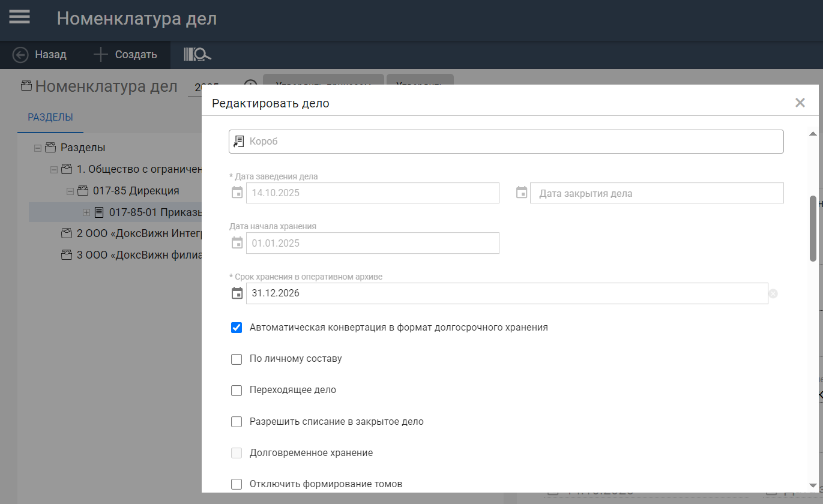This screenshot has height=504, width=823.
Task: Open the hamburger main menu
Action: point(19,17)
